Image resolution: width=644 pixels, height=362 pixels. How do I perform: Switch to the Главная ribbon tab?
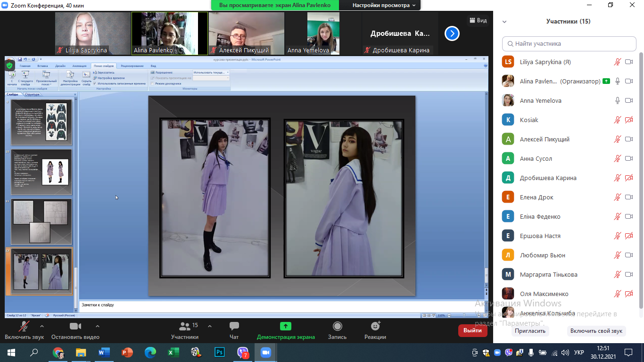[x=25, y=66]
